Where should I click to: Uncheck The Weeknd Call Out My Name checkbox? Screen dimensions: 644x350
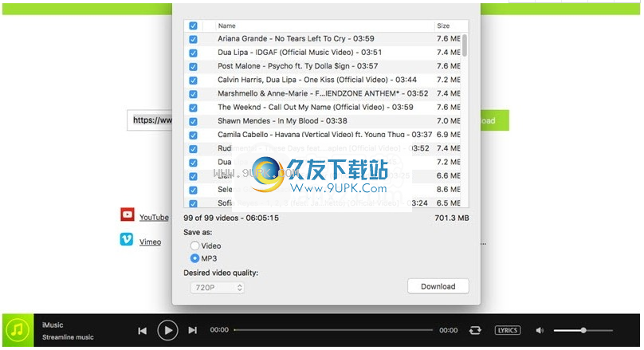(x=193, y=108)
